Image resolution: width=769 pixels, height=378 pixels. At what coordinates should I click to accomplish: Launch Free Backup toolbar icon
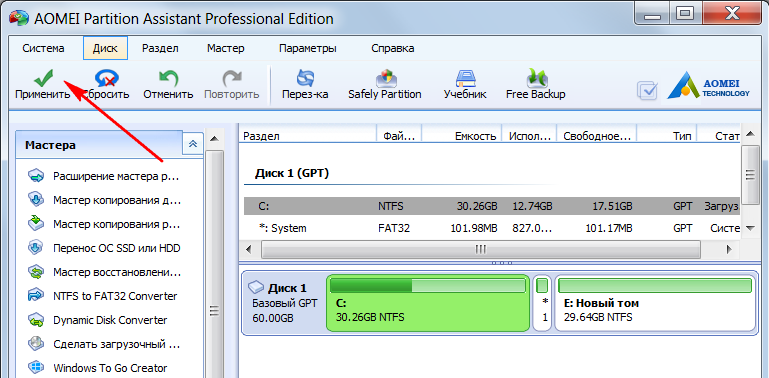point(536,78)
